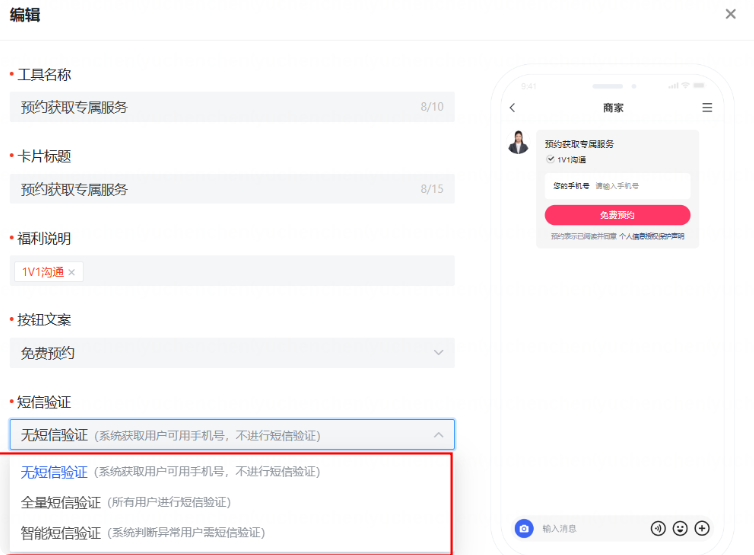
Task: Open the emoji picker icon in preview
Action: tap(680, 529)
